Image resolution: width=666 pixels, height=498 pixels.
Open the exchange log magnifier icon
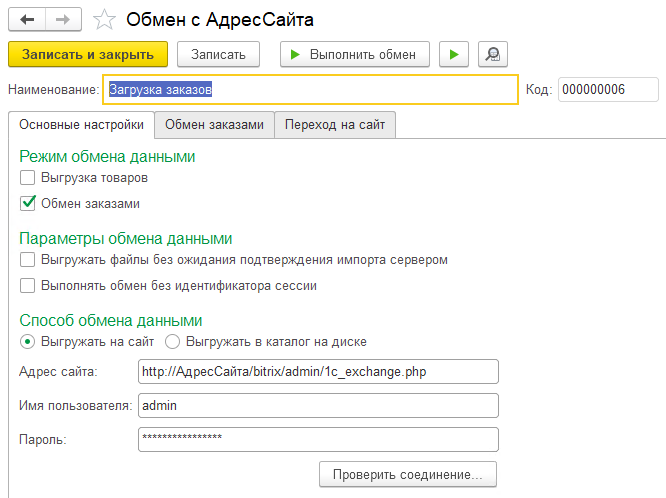click(493, 54)
